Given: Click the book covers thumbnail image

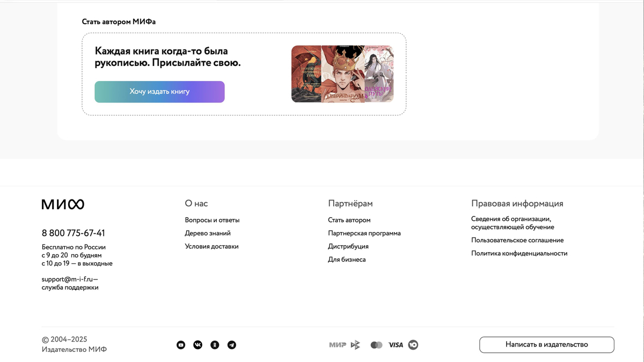Looking at the screenshot, I should pos(342,74).
